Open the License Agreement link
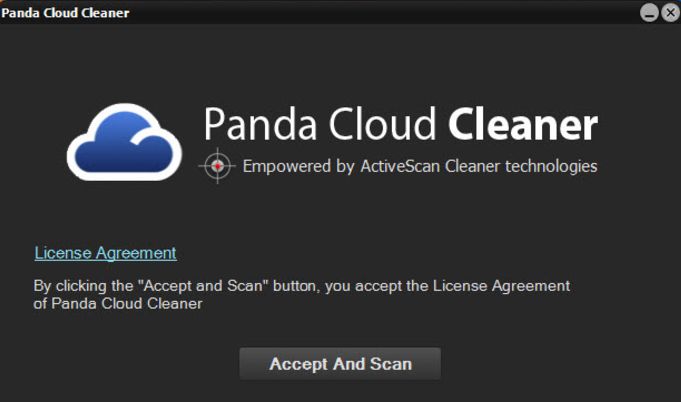Screen dimensions: 681x402 pyautogui.click(x=105, y=253)
